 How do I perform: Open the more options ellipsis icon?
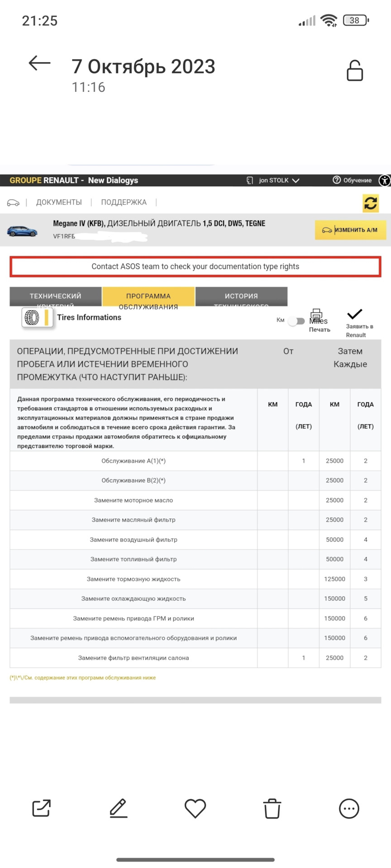pos(349,808)
